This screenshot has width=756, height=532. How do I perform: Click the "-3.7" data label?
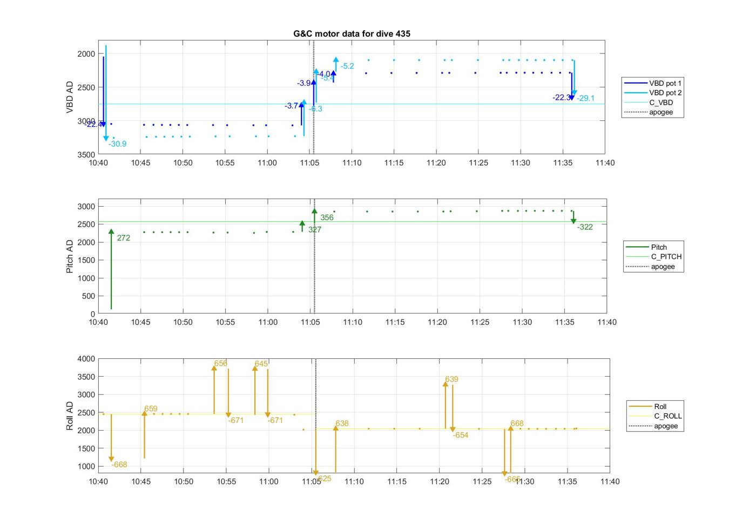pos(292,106)
